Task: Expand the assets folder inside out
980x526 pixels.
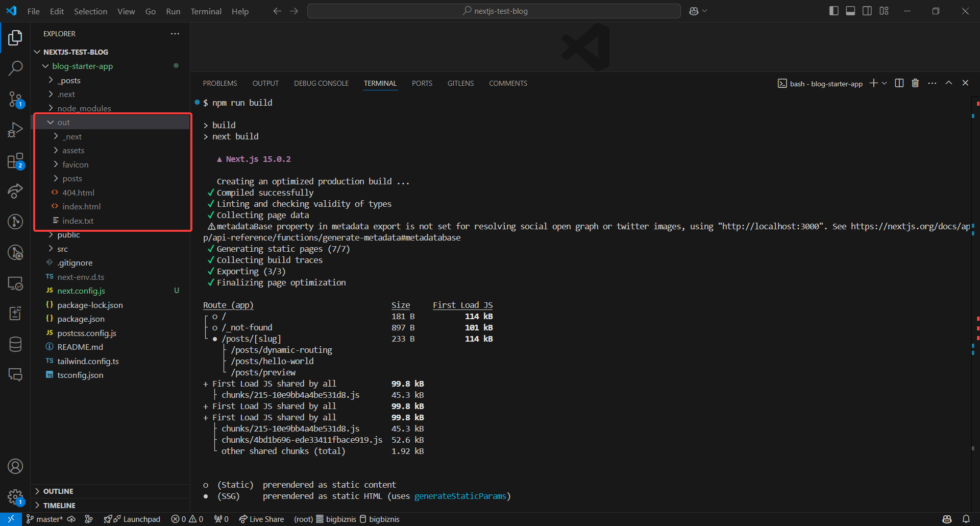Action: click(73, 151)
